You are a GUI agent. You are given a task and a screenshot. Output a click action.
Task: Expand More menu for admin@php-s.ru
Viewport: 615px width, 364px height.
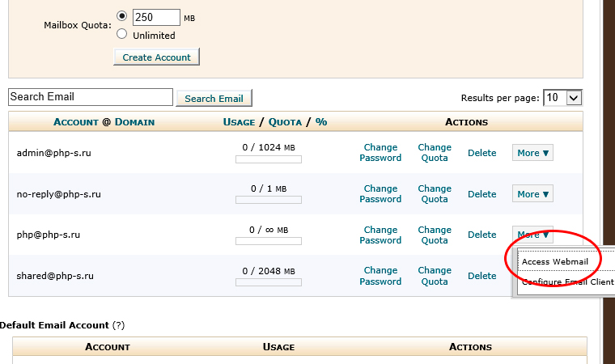pyautogui.click(x=532, y=153)
